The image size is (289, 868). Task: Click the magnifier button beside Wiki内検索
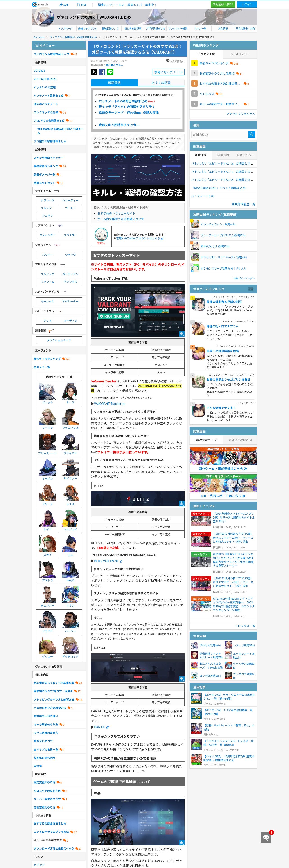(x=251, y=135)
